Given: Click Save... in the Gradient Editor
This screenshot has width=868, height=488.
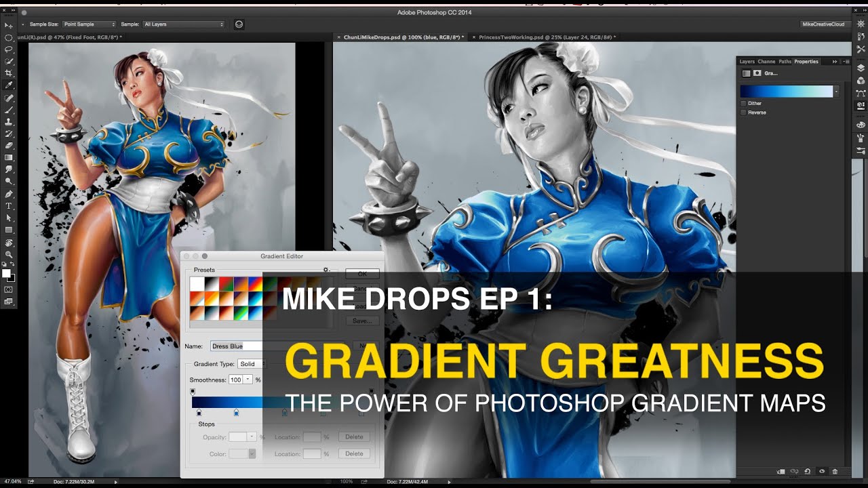Looking at the screenshot, I should pos(362,321).
